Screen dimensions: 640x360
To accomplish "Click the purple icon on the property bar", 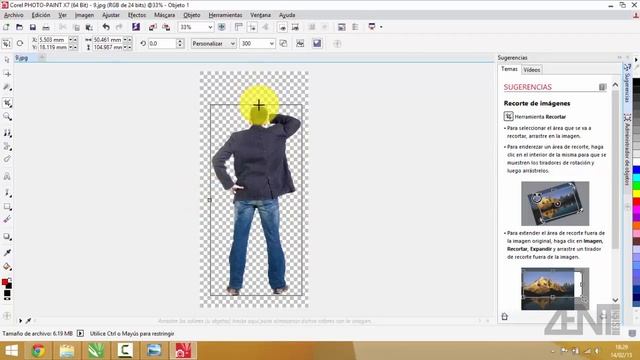I will pyautogui.click(x=317, y=43).
